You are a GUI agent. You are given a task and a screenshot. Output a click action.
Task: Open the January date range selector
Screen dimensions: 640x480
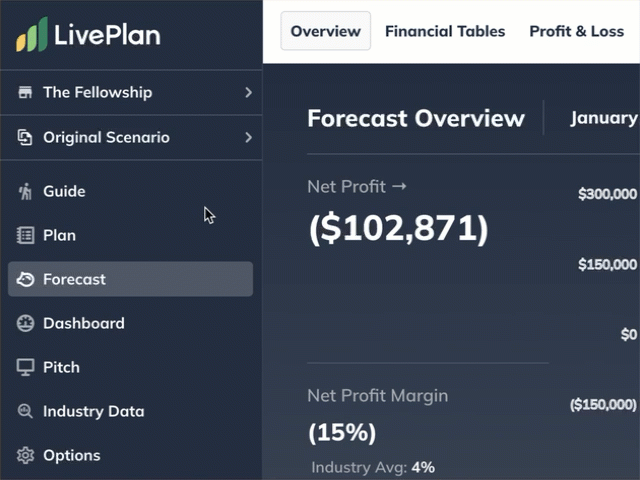(604, 118)
